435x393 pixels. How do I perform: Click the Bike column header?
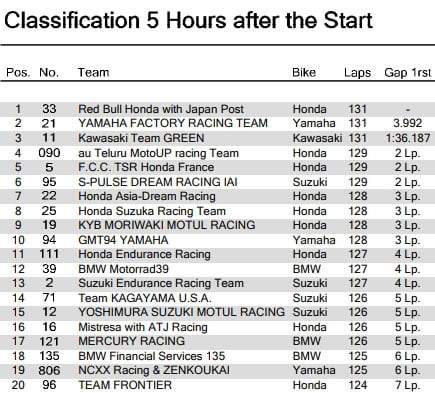click(x=304, y=72)
